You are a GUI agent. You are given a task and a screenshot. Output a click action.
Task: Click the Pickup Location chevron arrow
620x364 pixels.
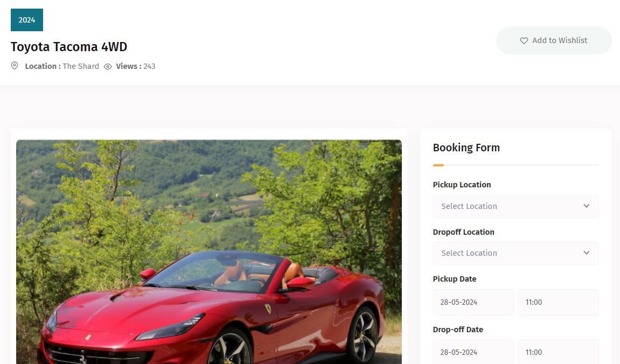point(587,206)
